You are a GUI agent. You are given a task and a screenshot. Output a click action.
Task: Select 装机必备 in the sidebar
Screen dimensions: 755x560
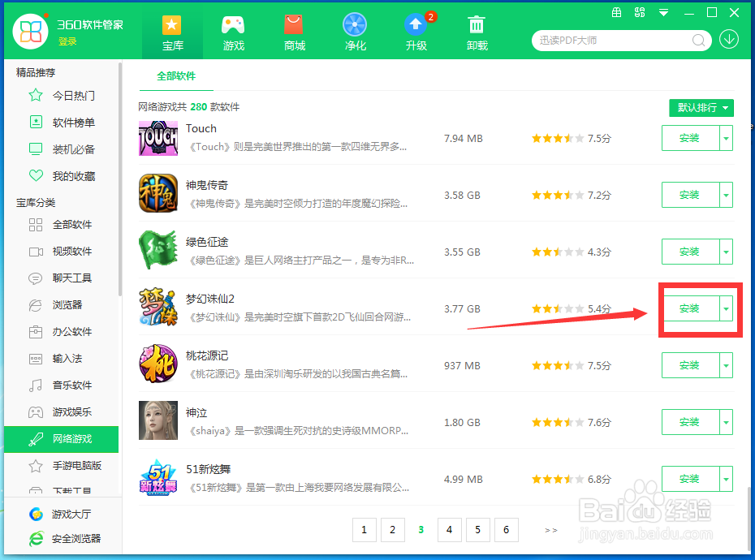[x=62, y=149]
